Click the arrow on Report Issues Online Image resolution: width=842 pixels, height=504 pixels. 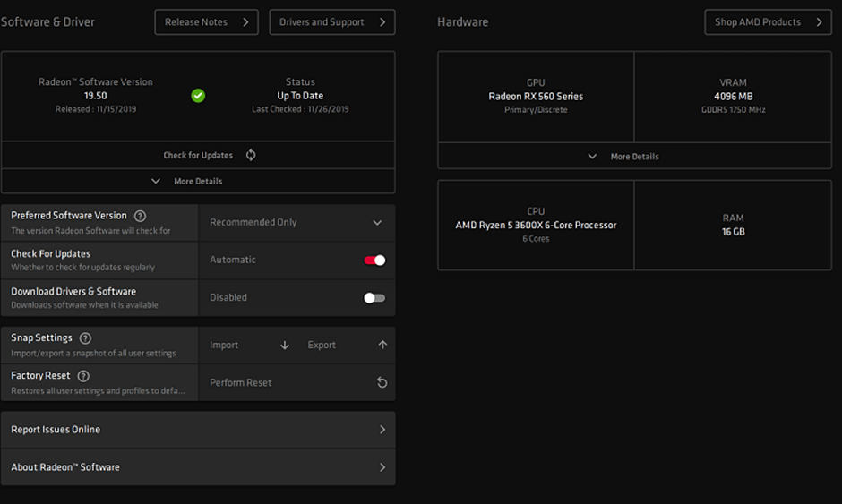tap(382, 430)
